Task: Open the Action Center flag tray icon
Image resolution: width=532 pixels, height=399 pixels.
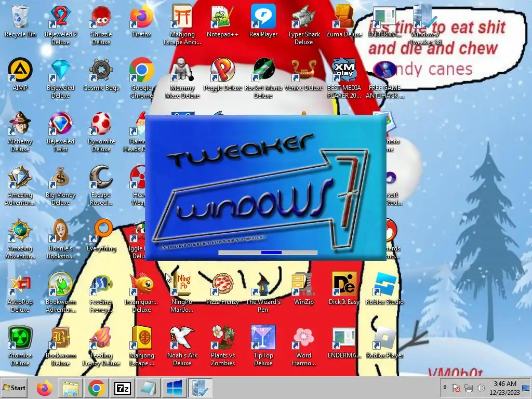Action: coord(456,388)
